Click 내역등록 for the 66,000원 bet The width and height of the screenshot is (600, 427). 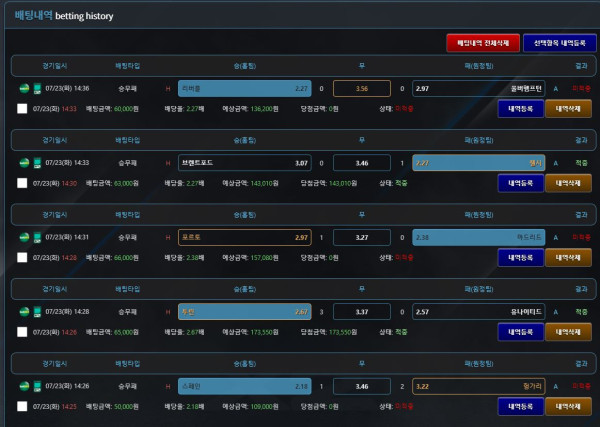point(519,257)
